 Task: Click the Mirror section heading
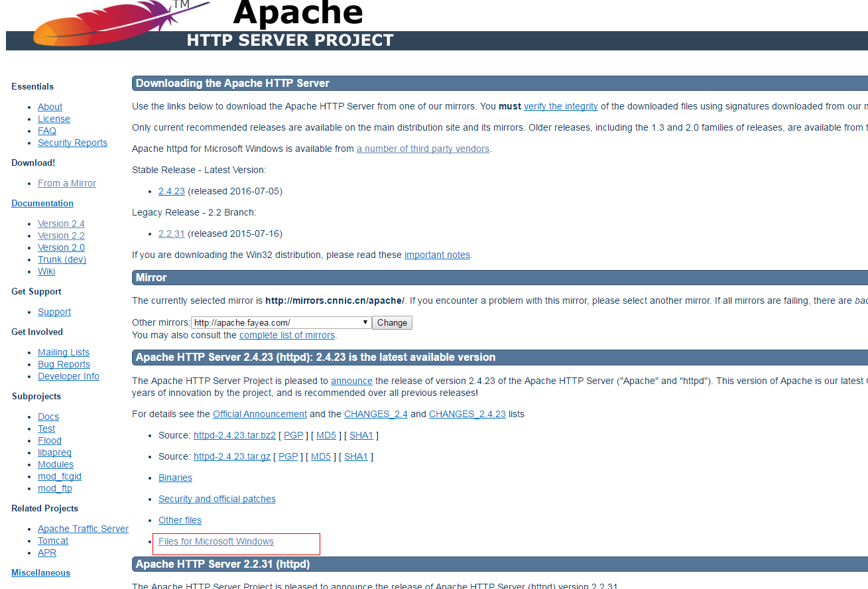pyautogui.click(x=151, y=277)
